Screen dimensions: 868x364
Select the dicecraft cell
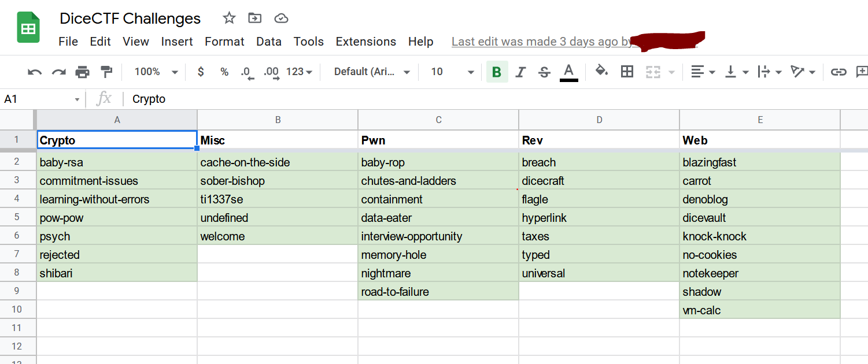(599, 181)
